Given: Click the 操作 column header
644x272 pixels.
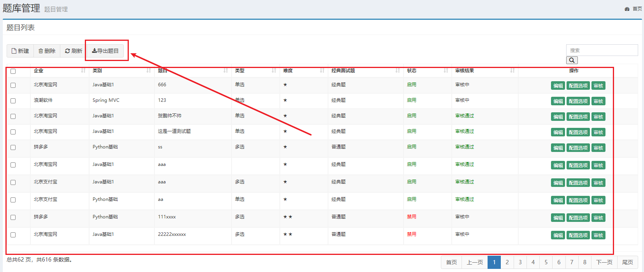Looking at the screenshot, I should click(x=574, y=70).
